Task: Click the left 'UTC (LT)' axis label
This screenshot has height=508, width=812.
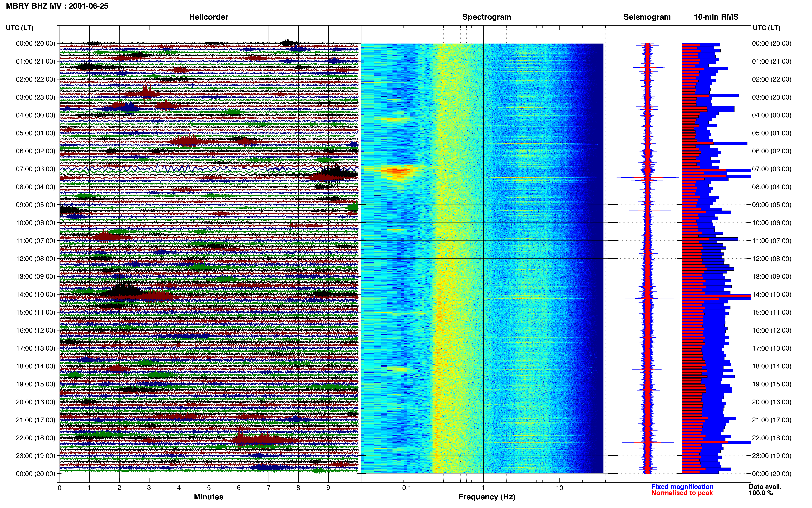Action: point(19,28)
